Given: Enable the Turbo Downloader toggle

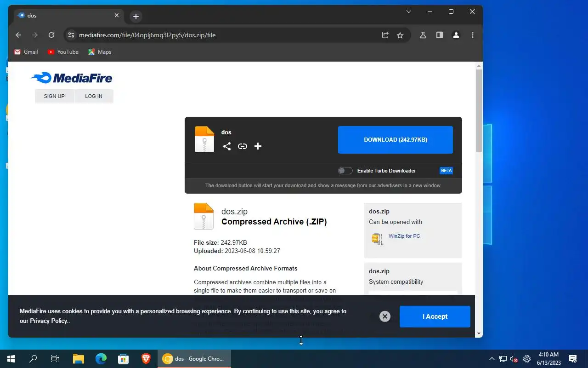Looking at the screenshot, I should click(x=345, y=171).
